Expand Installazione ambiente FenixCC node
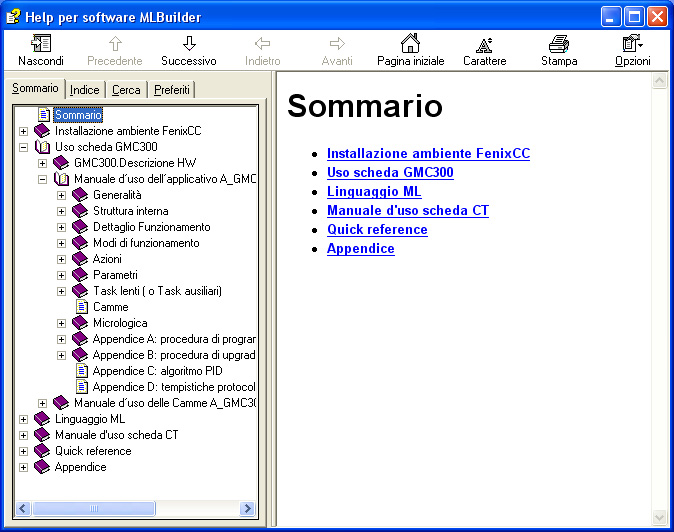 click(x=24, y=131)
